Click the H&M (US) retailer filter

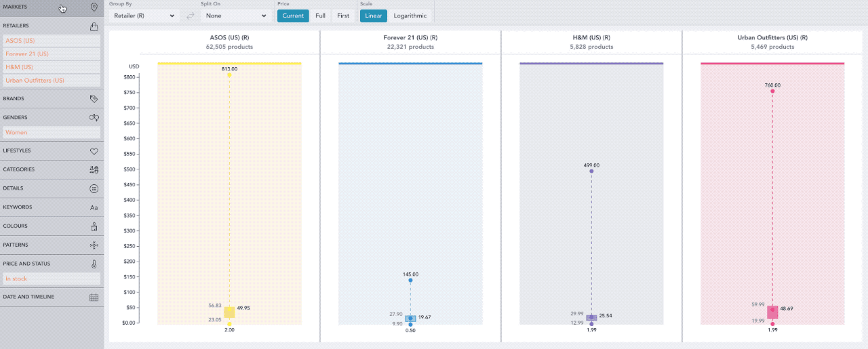[x=52, y=67]
